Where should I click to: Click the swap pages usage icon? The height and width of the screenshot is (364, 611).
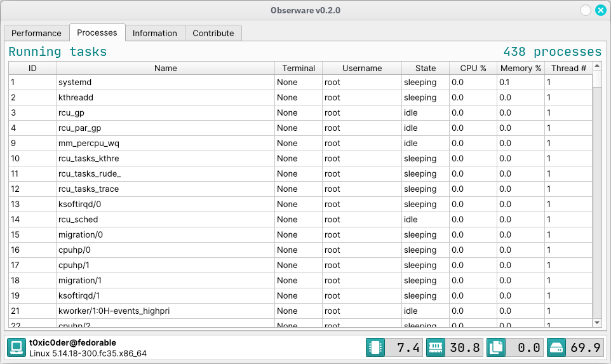click(496, 347)
